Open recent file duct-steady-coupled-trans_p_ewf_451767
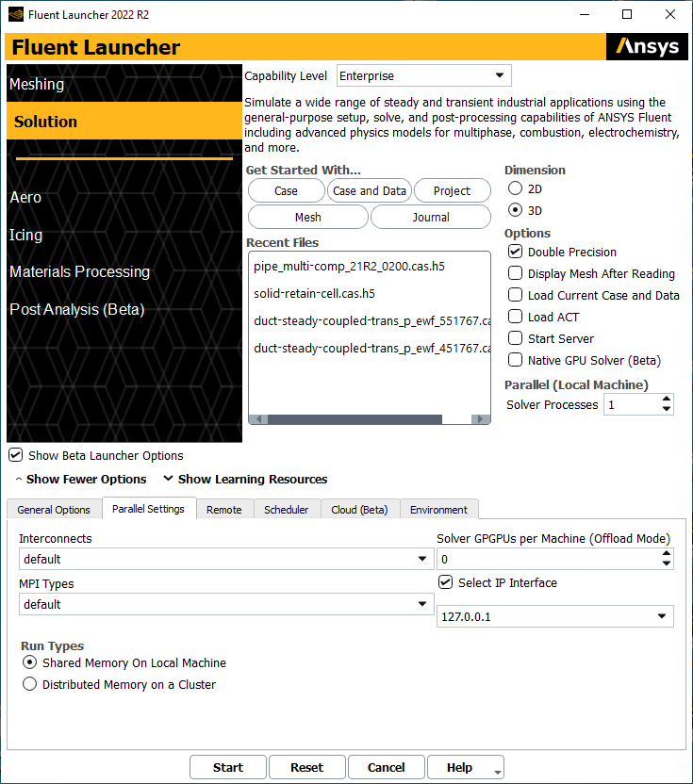This screenshot has height=784, width=693. click(x=370, y=348)
